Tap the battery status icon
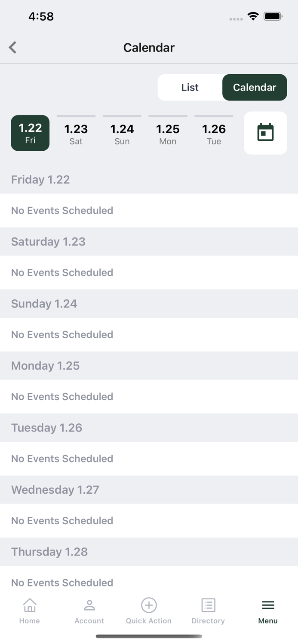 [273, 16]
